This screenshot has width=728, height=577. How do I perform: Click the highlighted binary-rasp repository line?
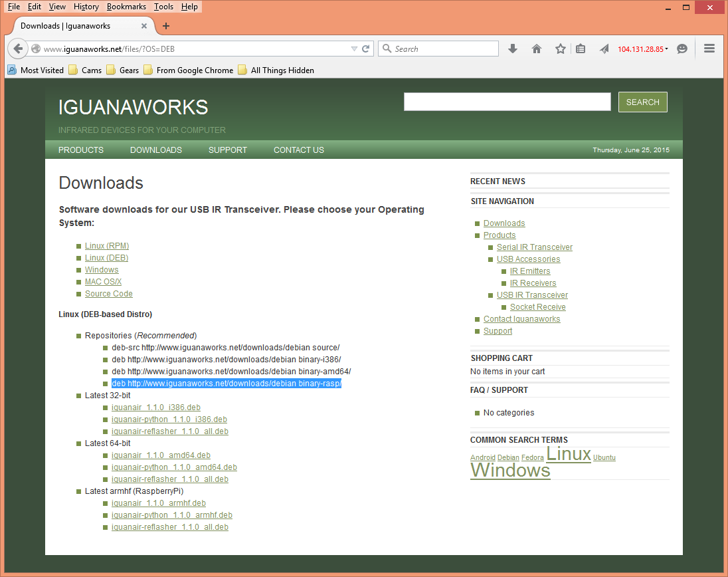[x=226, y=384]
